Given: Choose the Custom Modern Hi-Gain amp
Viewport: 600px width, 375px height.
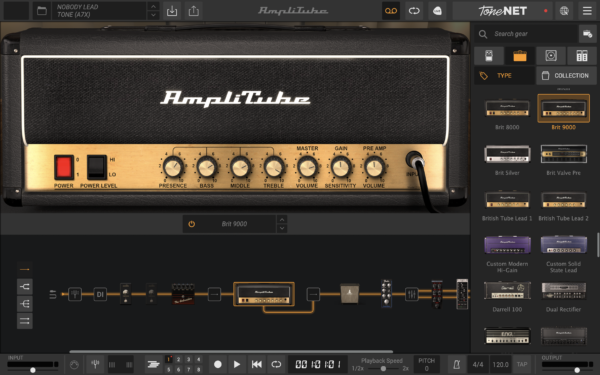Looking at the screenshot, I should pyautogui.click(x=507, y=245).
